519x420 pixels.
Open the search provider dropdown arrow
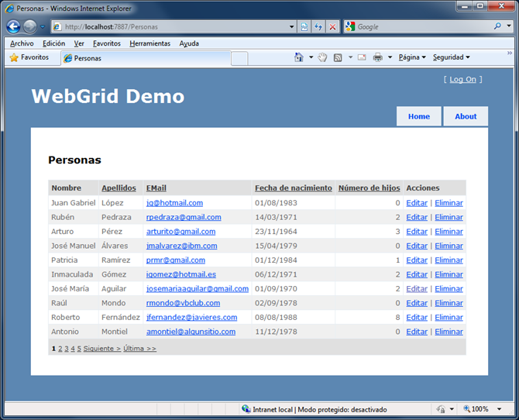509,26
